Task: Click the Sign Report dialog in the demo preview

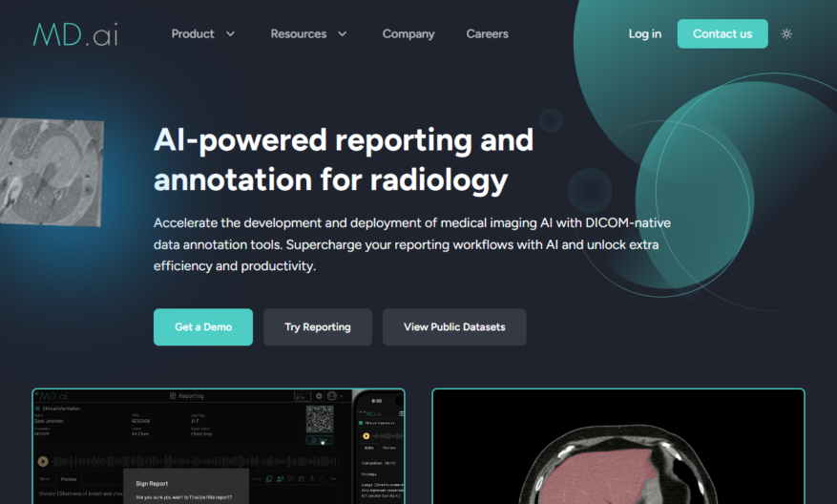Action: tap(186, 487)
